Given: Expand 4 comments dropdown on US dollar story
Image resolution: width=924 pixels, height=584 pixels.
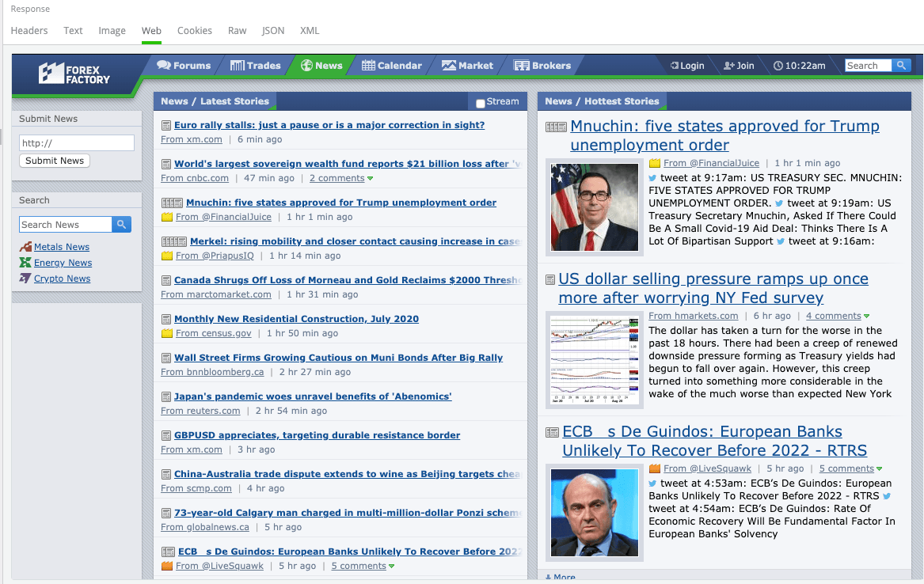Looking at the screenshot, I should [x=866, y=317].
